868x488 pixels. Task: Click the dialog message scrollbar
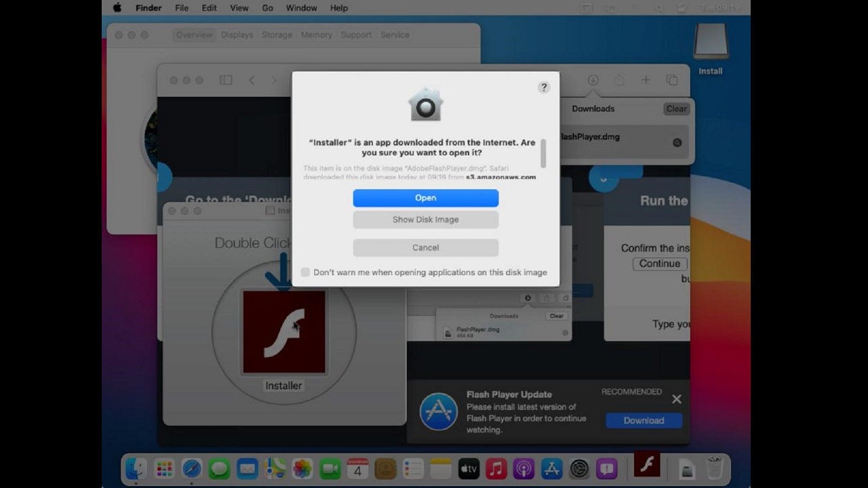point(542,154)
